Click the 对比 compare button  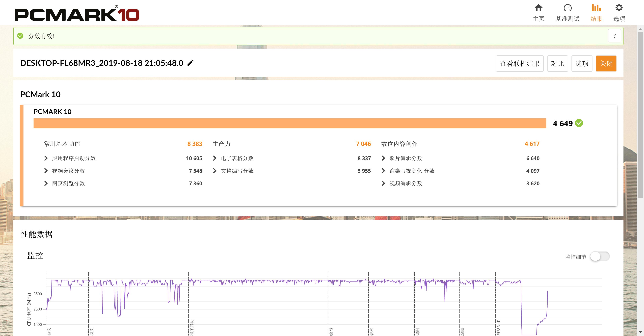coord(557,64)
